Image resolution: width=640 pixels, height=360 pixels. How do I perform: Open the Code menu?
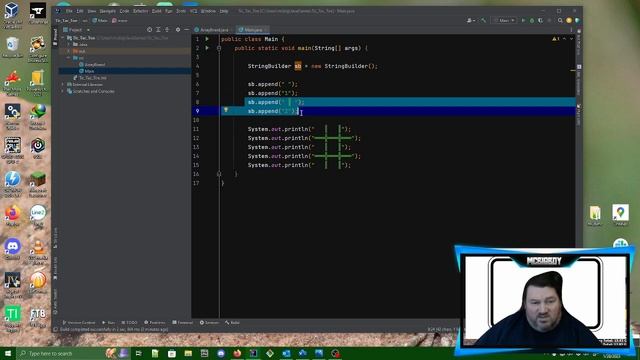(124, 11)
